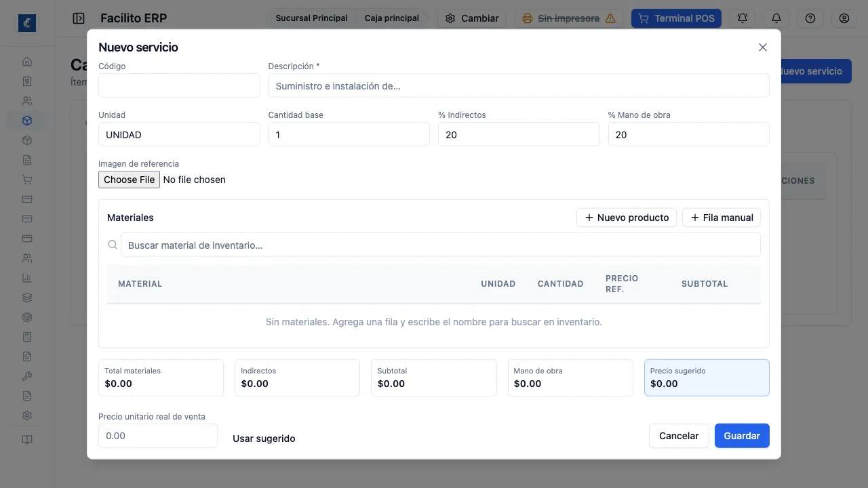Image resolution: width=868 pixels, height=488 pixels.
Task: Focus the Descripción input field
Action: [x=519, y=85]
